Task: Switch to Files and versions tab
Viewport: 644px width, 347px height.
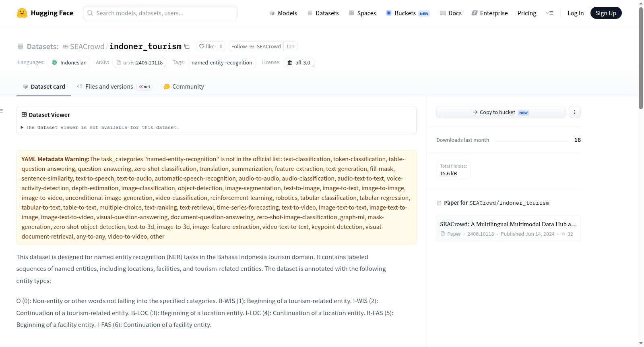Action: click(x=114, y=87)
